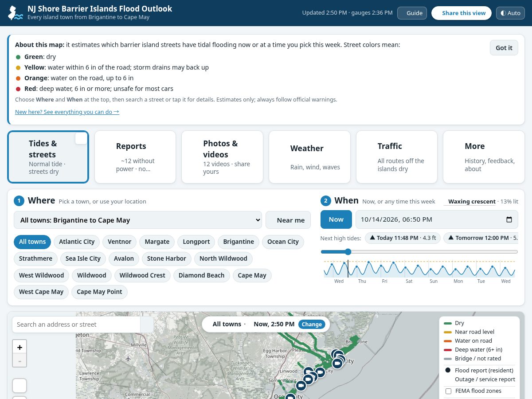Click the Deep water (6+ in) legend entry
The image size is (532, 399).
tap(479, 350)
